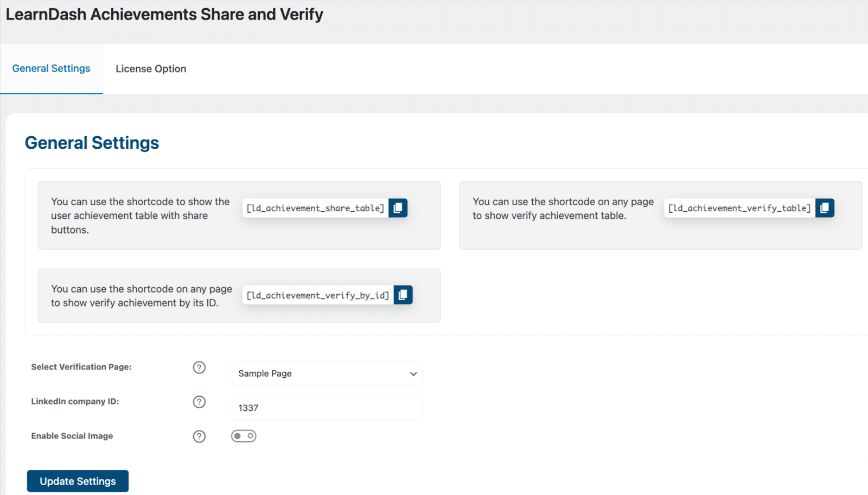Copy the ld_achievement_share_table shortcode
Image resolution: width=868 pixels, height=495 pixels.
pos(398,208)
